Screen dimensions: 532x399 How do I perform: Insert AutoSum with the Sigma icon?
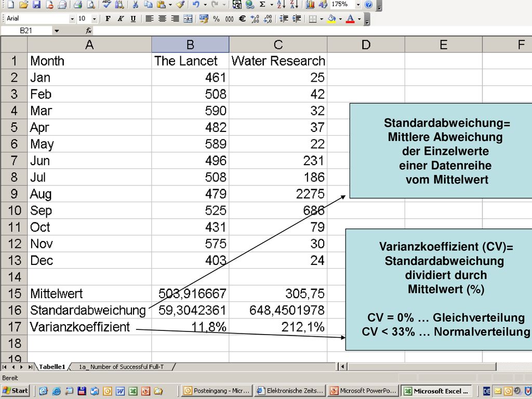point(262,4)
